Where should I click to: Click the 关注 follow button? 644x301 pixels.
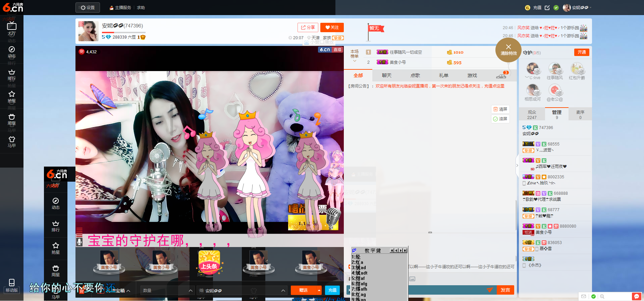pos(332,27)
